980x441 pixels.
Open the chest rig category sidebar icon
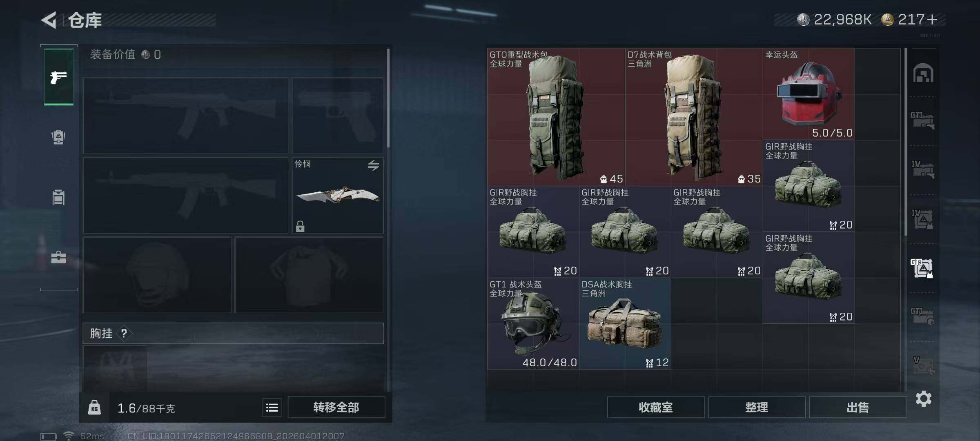59,197
